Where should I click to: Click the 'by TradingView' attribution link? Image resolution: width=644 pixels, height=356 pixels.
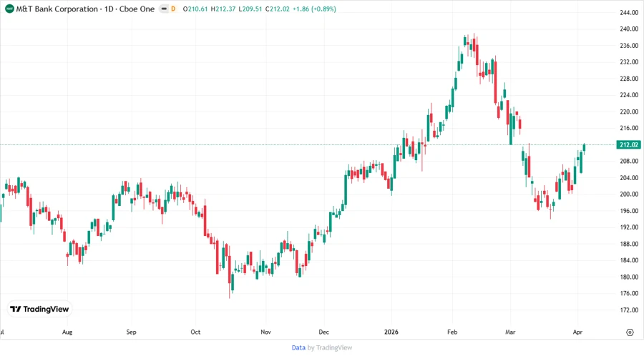[330, 347]
